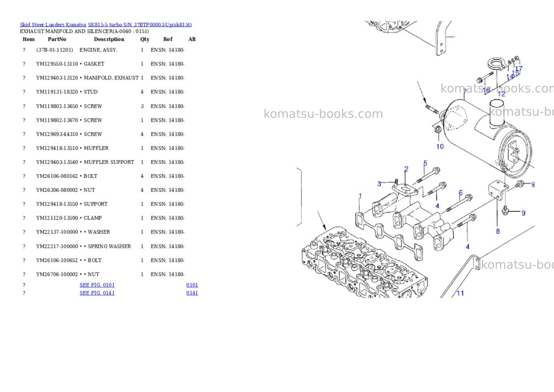The height and width of the screenshot is (392, 554).
Task: Select part number (37B-01-11201)
Action: [x=55, y=50]
